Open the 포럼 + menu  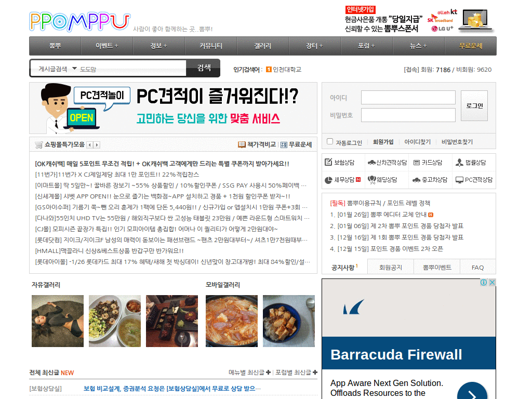pyautogui.click(x=366, y=46)
